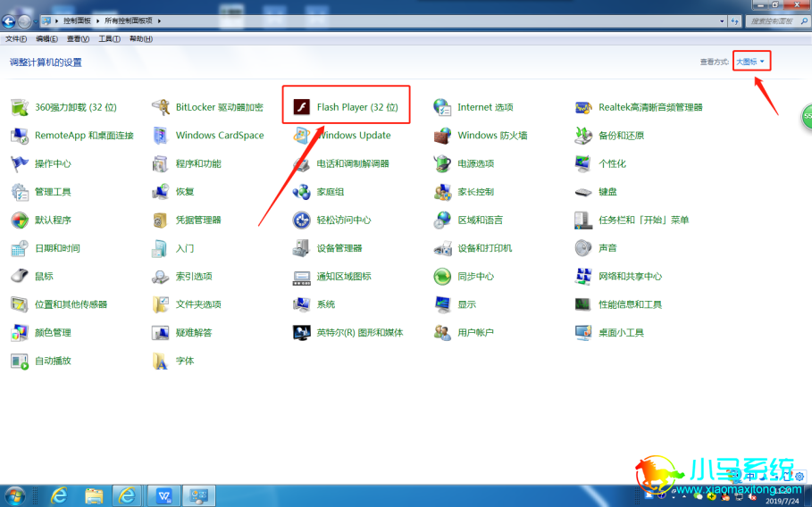Click the 性能信息和工具 link

pyautogui.click(x=631, y=304)
